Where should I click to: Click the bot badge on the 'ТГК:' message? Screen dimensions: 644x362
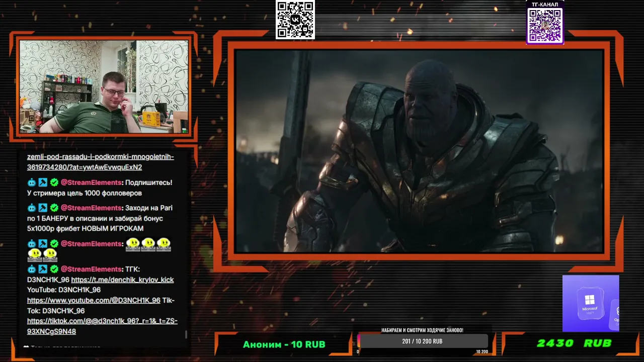click(x=31, y=269)
